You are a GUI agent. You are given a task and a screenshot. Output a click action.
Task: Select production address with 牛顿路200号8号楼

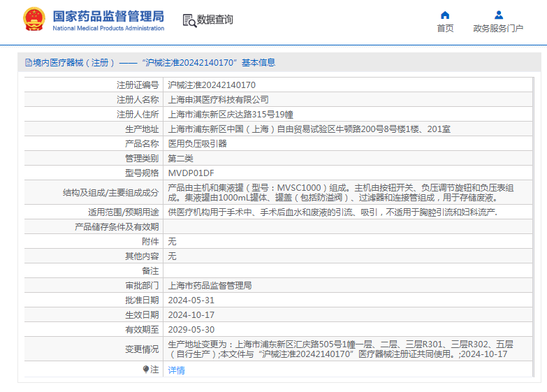click(x=309, y=129)
